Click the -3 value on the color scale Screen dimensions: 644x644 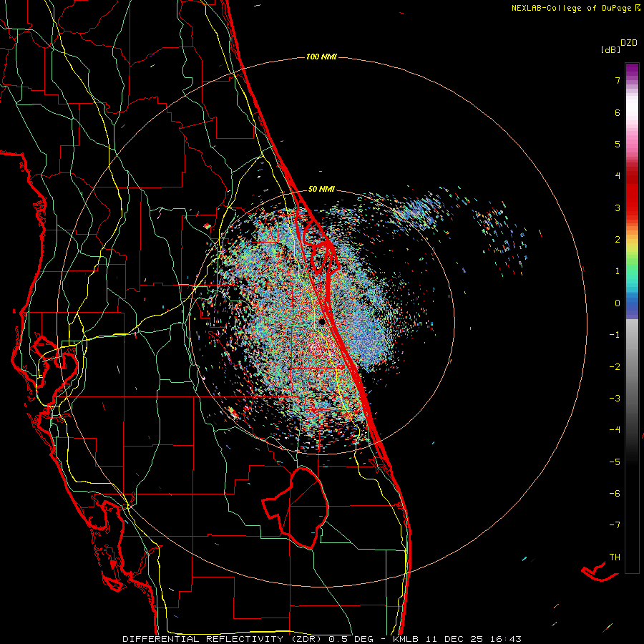coord(615,399)
